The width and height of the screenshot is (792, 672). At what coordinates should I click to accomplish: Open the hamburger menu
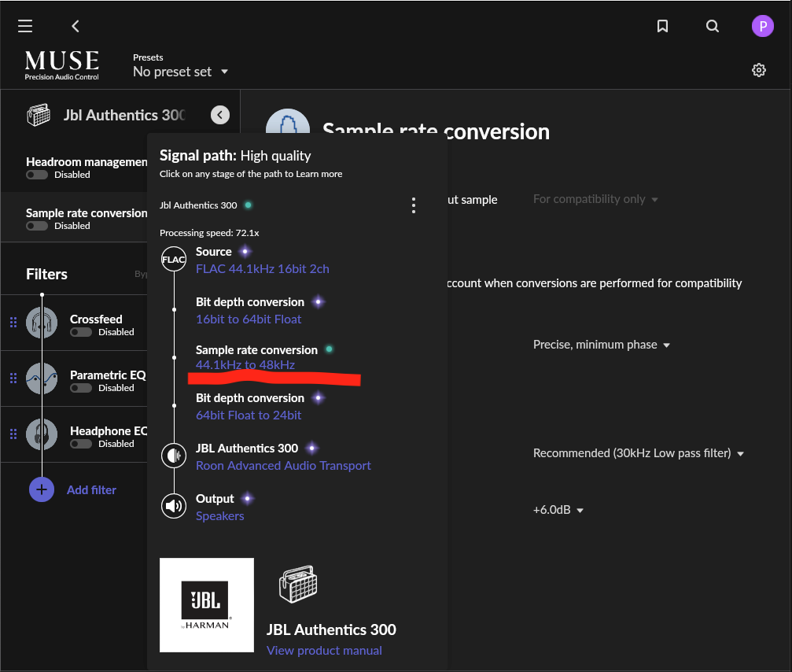pyautogui.click(x=25, y=26)
